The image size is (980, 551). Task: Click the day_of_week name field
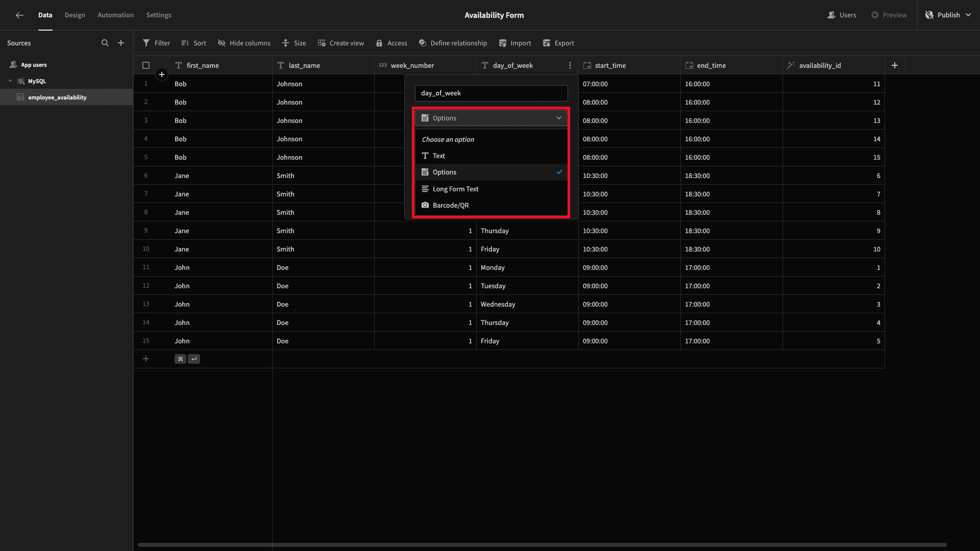pyautogui.click(x=491, y=93)
